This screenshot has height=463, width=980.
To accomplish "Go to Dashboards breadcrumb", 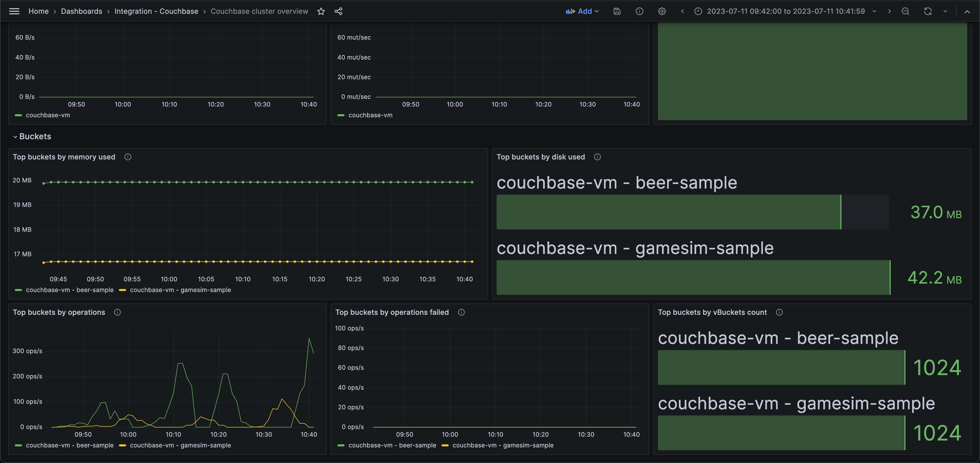I will [x=81, y=11].
